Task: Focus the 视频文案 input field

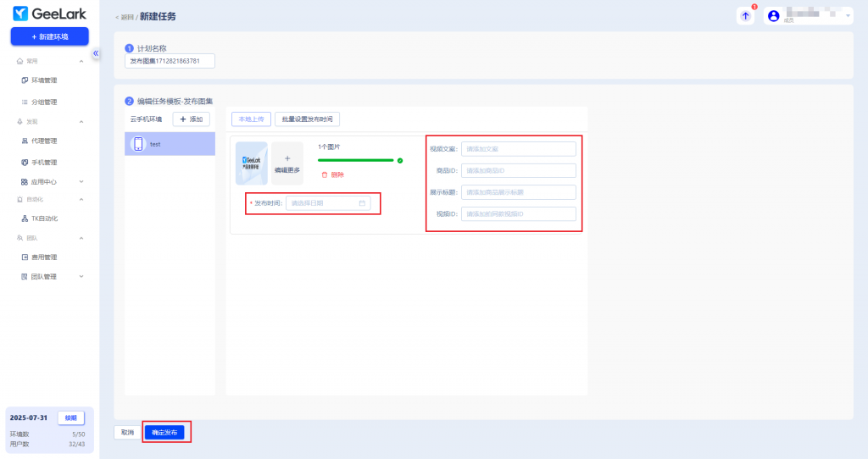Action: click(x=518, y=149)
